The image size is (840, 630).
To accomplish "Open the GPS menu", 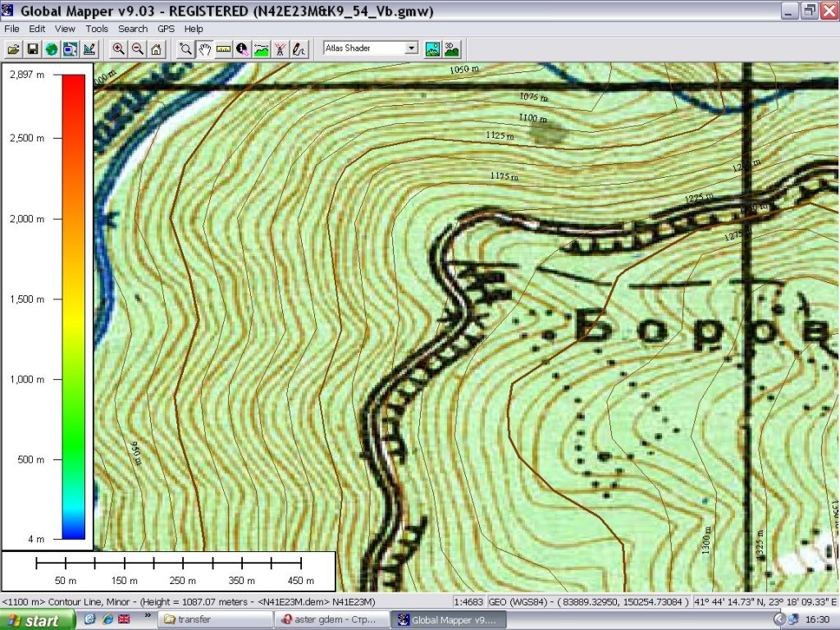I will [167, 29].
